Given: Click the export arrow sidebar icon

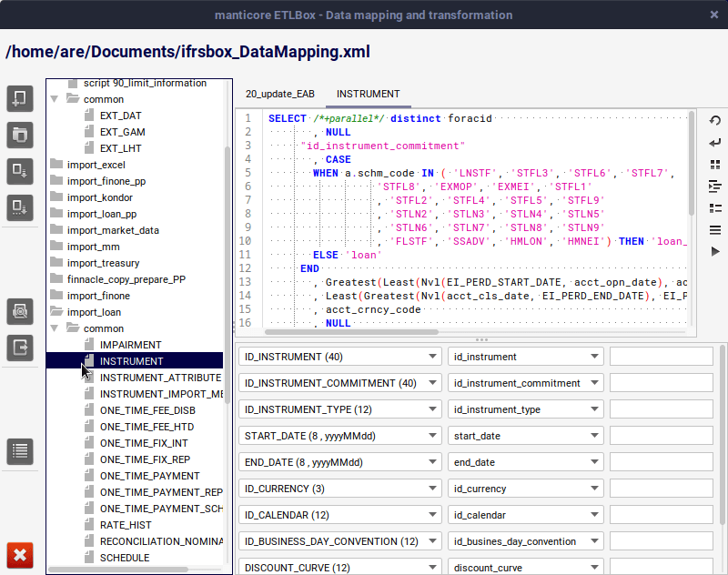Looking at the screenshot, I should (x=20, y=348).
